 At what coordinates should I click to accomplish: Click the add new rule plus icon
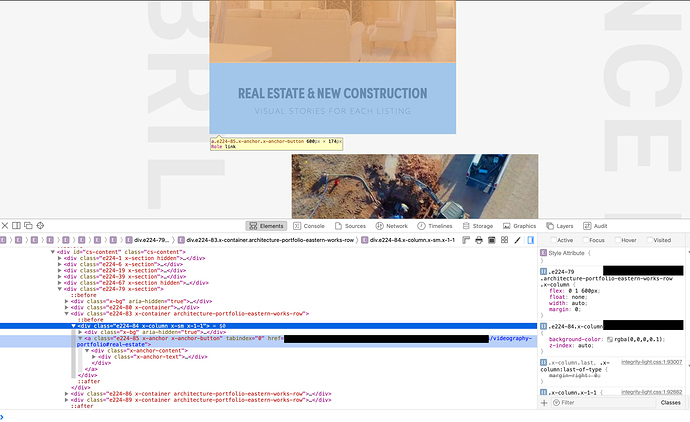[544, 403]
